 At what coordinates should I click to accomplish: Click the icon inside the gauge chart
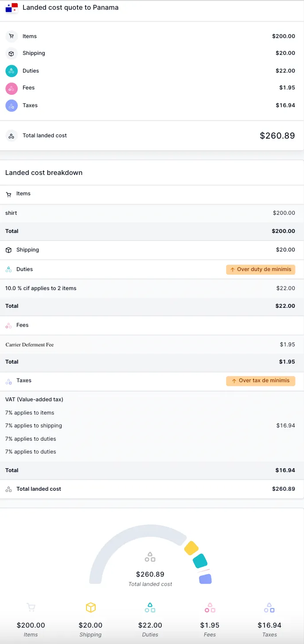[x=150, y=557]
